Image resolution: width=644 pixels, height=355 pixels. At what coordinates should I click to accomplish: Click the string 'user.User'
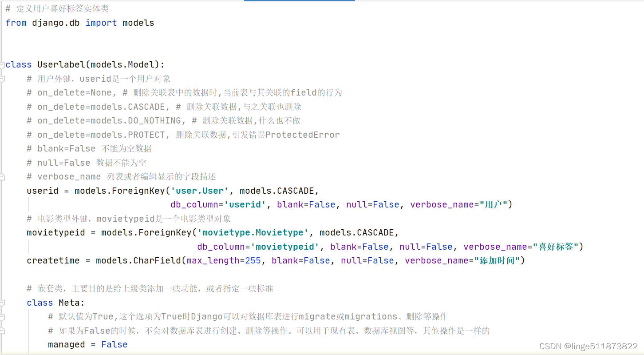pyautogui.click(x=200, y=191)
